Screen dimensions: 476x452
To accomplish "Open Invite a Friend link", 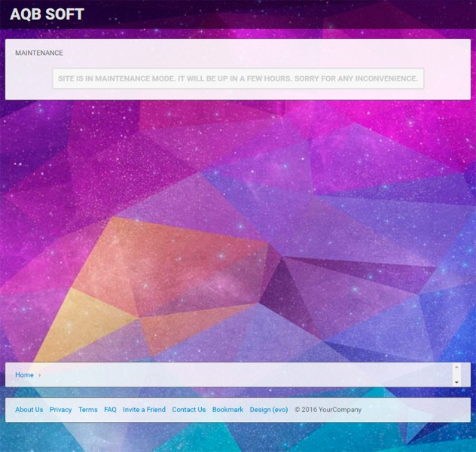I will (144, 410).
